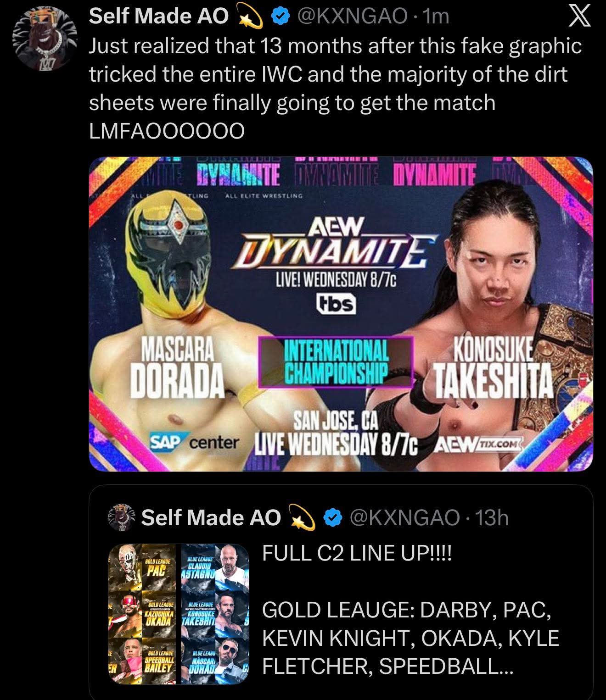Click the main tweet text about fake graphic
The width and height of the screenshot is (606, 700).
tap(335, 89)
